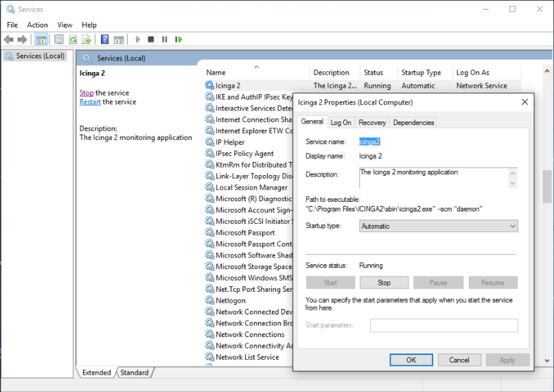Toggle the Show/Hide Action Pane icon

point(119,40)
